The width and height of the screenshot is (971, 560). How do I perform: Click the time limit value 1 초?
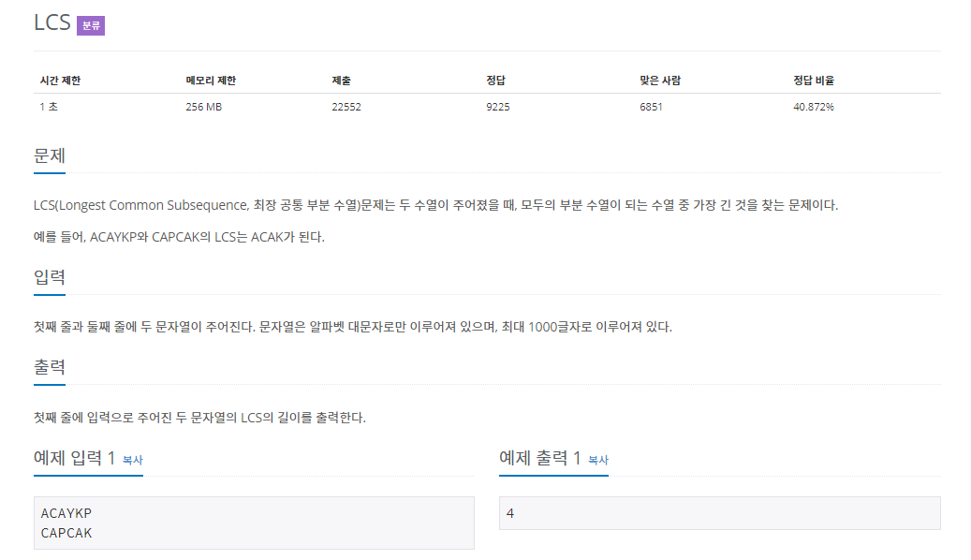click(x=49, y=107)
